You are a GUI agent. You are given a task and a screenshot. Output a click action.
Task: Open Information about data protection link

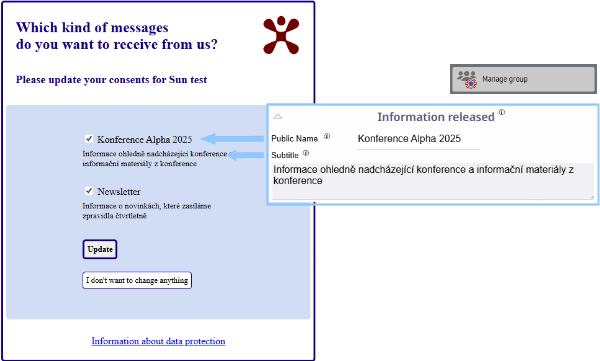click(158, 341)
